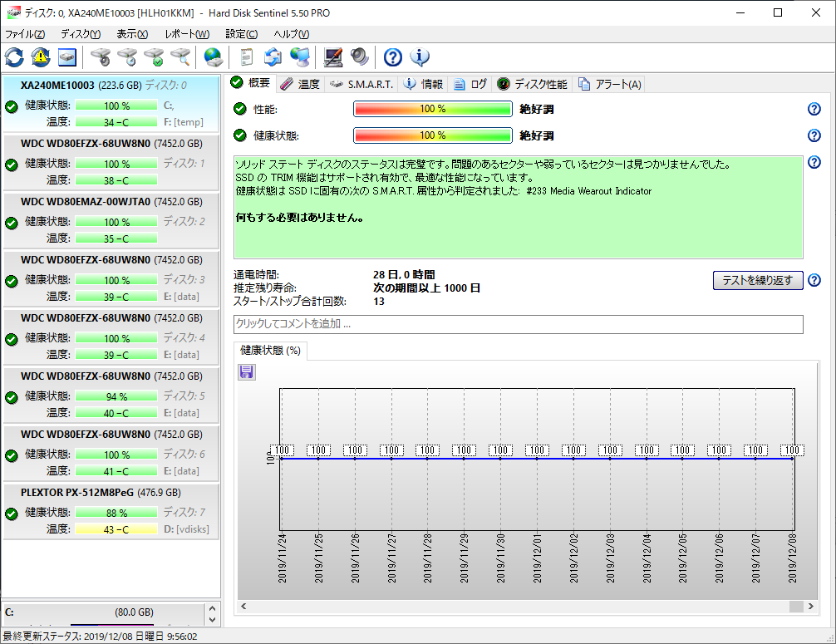Click the 最終更新ステータス status bar text
Viewport: 836px width, 644px height.
tap(101, 637)
